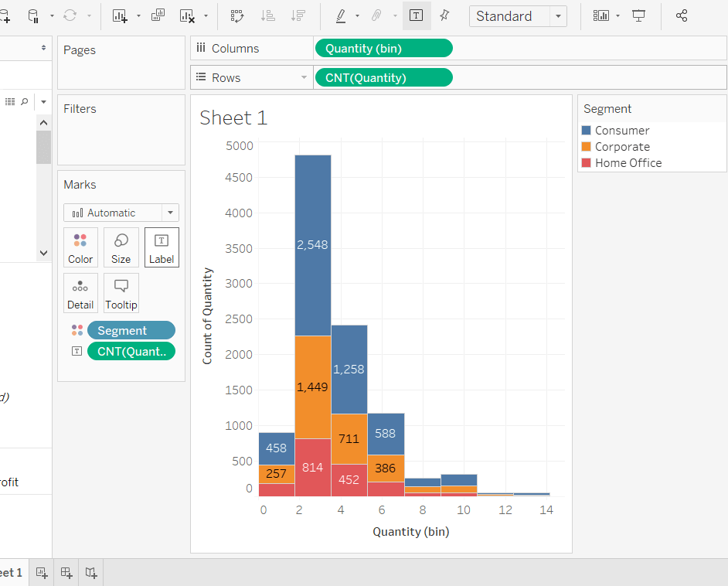Click the data source selector arrows
The width and height of the screenshot is (728, 586).
pos(43,47)
